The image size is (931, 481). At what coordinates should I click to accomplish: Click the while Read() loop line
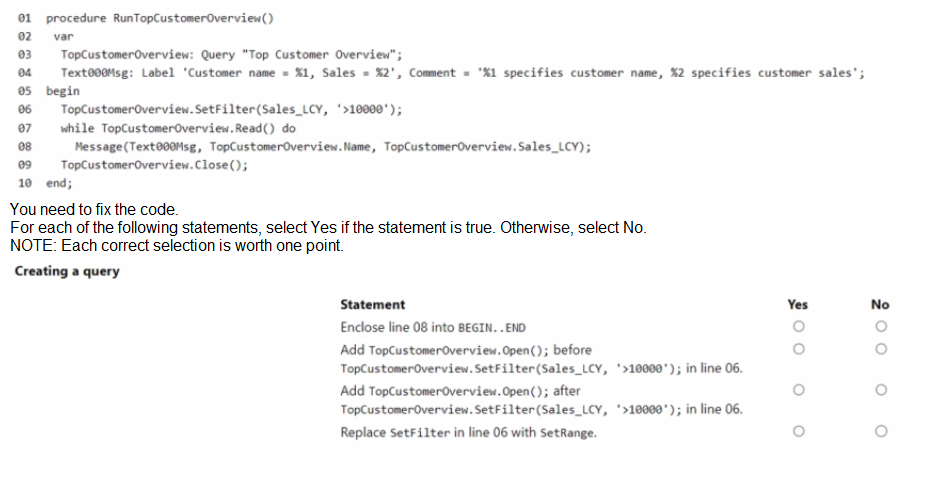pos(178,128)
